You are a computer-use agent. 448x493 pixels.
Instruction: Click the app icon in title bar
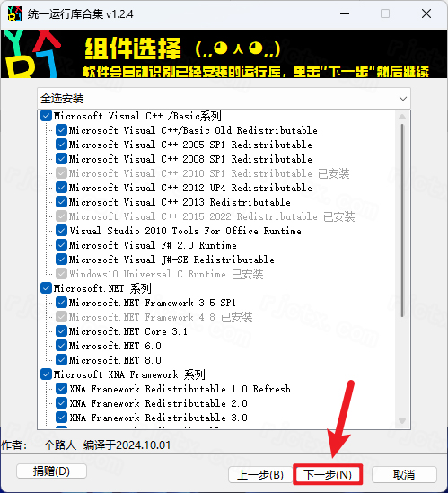14,13
